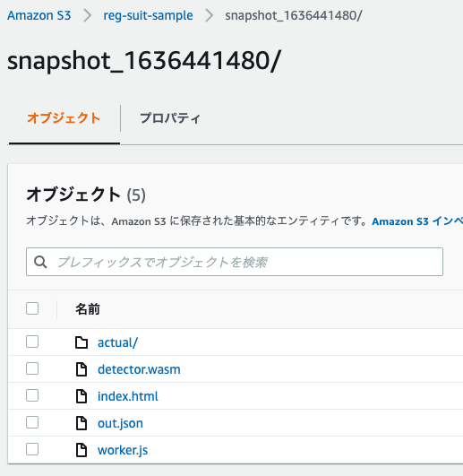The height and width of the screenshot is (476, 463).
Task: Toggle the select-all checkbox in the header
Action: (32, 308)
